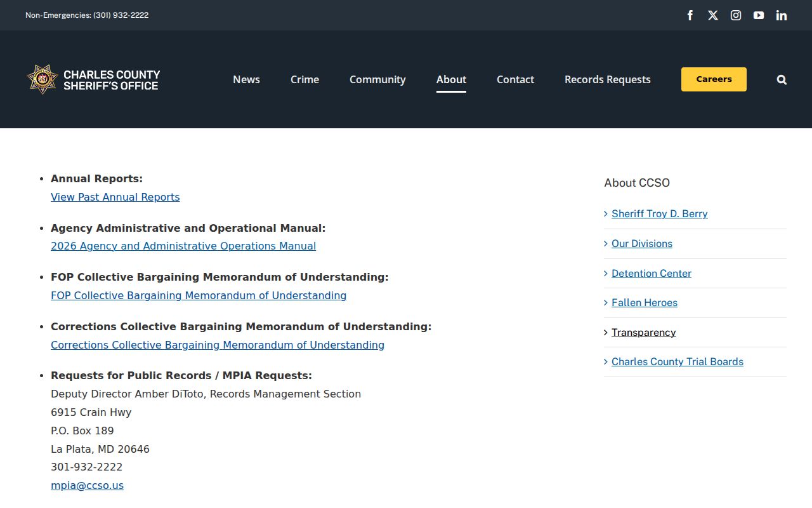This screenshot has height=508, width=812.
Task: Click the 301-932-2222 phone line
Action: [x=86, y=467]
